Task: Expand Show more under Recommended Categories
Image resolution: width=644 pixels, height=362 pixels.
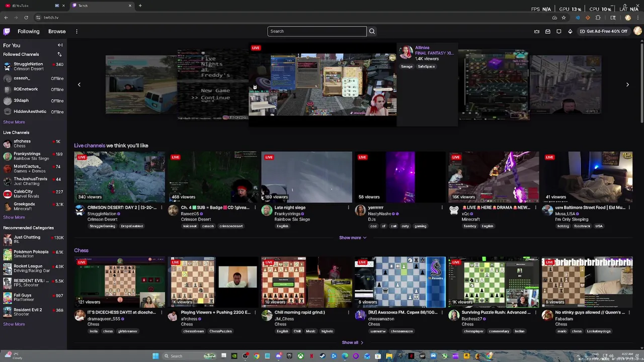Action: point(14,324)
